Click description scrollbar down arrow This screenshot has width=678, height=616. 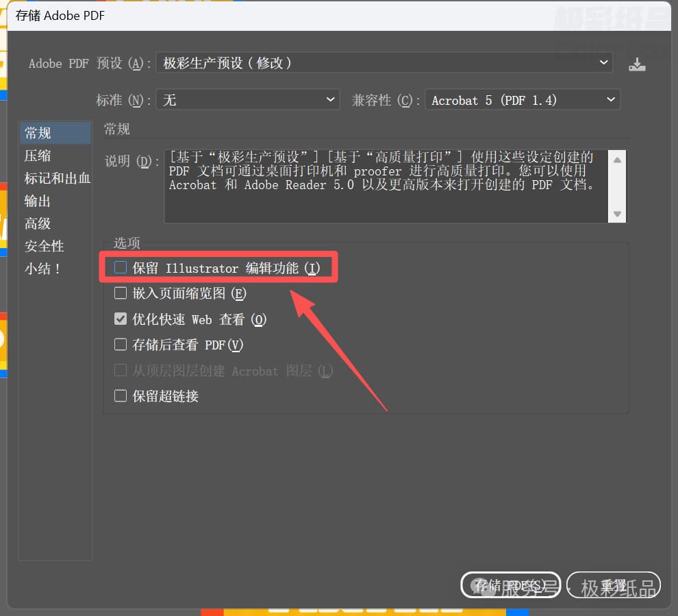(617, 214)
